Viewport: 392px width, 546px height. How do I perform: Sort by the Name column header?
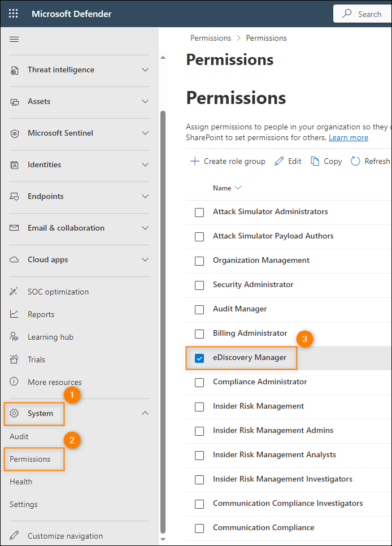pyautogui.click(x=227, y=188)
